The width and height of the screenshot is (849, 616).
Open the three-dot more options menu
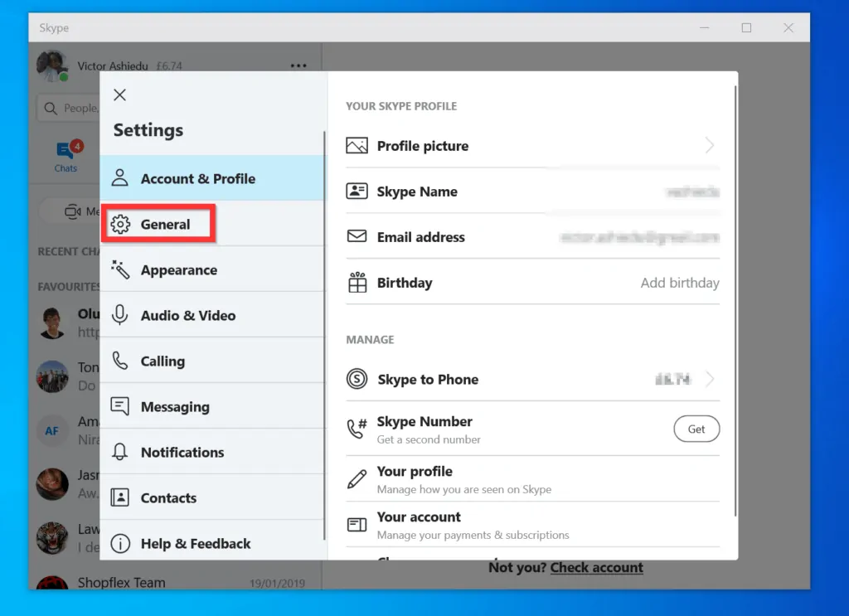click(298, 65)
